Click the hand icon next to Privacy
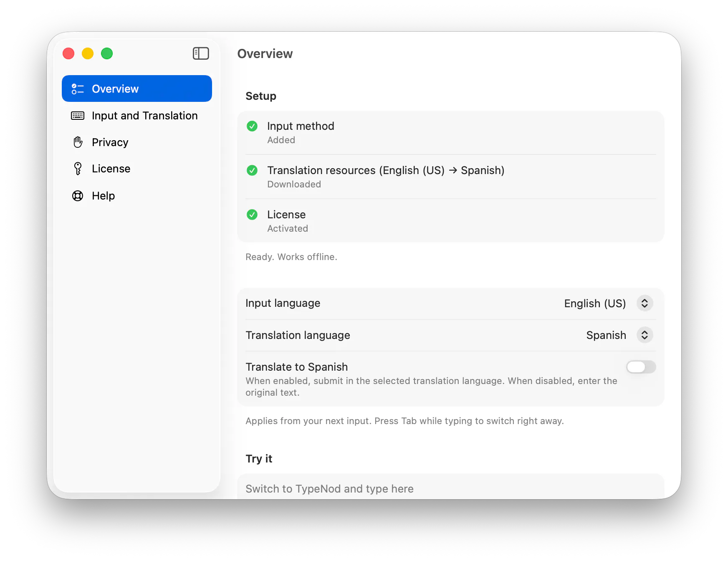The image size is (728, 561). click(78, 142)
